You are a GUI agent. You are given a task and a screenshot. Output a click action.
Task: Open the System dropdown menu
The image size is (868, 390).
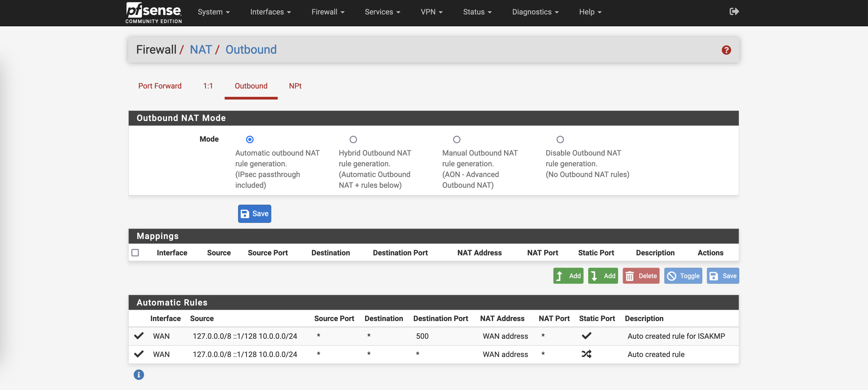point(213,12)
